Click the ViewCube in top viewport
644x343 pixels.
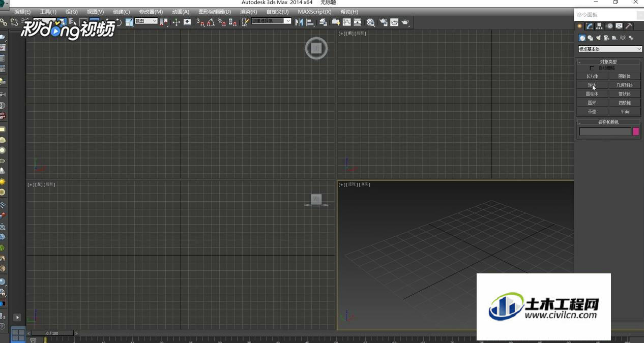(x=316, y=48)
